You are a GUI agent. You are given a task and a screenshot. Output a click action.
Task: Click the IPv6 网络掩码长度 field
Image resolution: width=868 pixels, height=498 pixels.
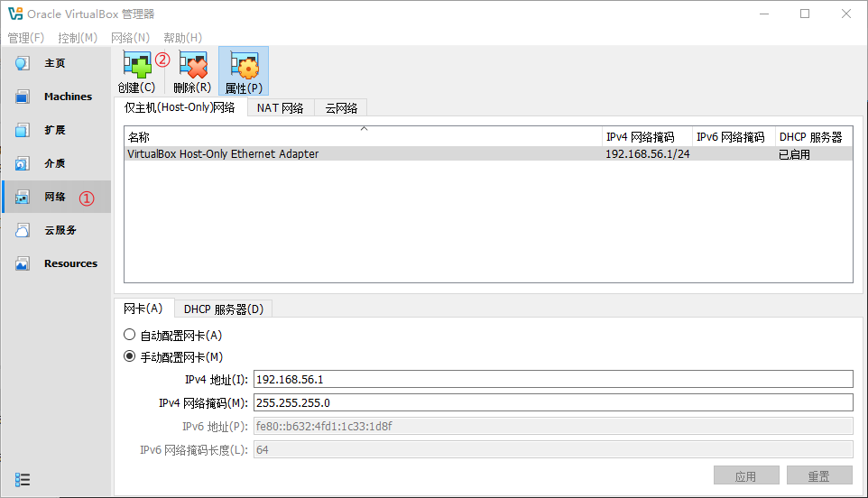553,449
